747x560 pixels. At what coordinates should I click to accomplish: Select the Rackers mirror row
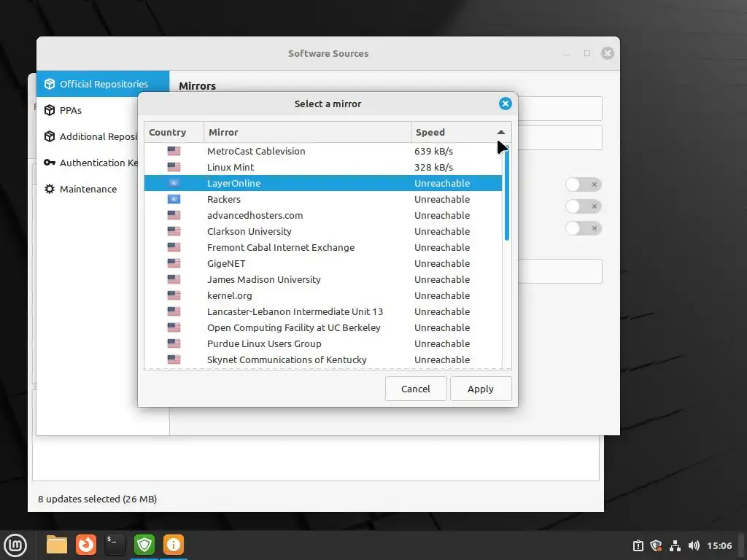[x=323, y=199]
